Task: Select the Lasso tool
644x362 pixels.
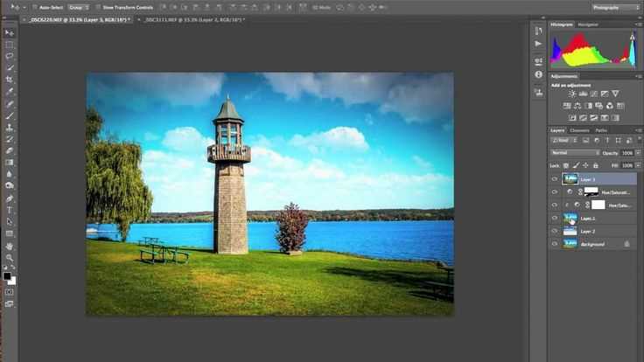Action: [x=10, y=56]
